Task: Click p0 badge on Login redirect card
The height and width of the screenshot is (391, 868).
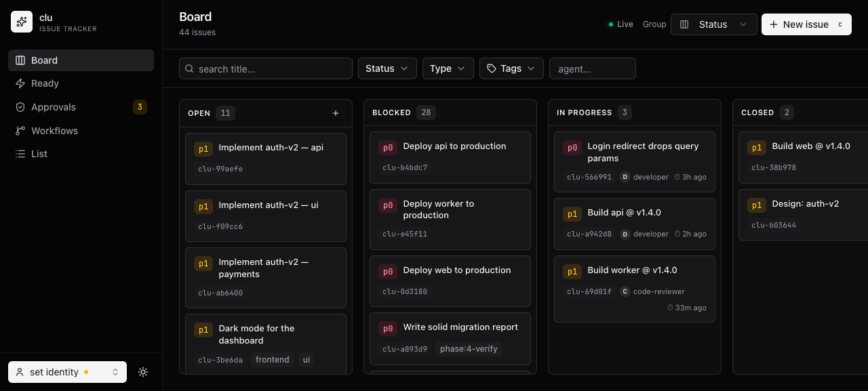Action: [x=572, y=147]
